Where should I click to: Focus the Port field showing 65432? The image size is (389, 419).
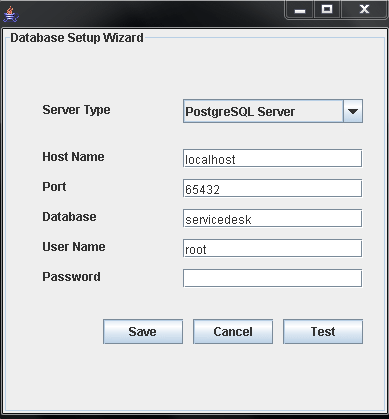click(272, 188)
